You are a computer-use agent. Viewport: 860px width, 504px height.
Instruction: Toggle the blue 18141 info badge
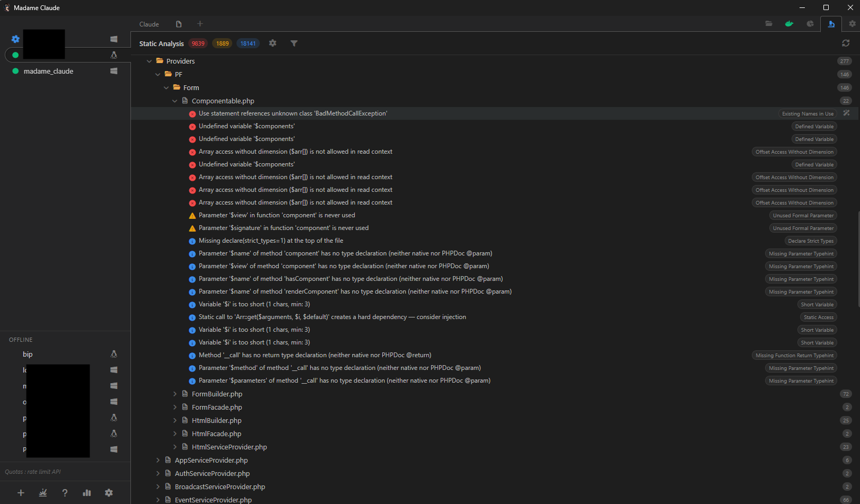click(248, 43)
